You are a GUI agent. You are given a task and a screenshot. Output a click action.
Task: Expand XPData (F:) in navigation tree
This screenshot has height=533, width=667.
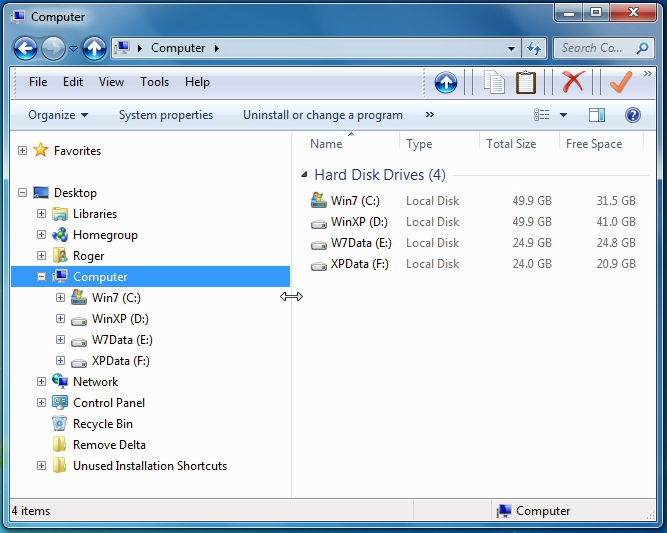pyautogui.click(x=60, y=360)
